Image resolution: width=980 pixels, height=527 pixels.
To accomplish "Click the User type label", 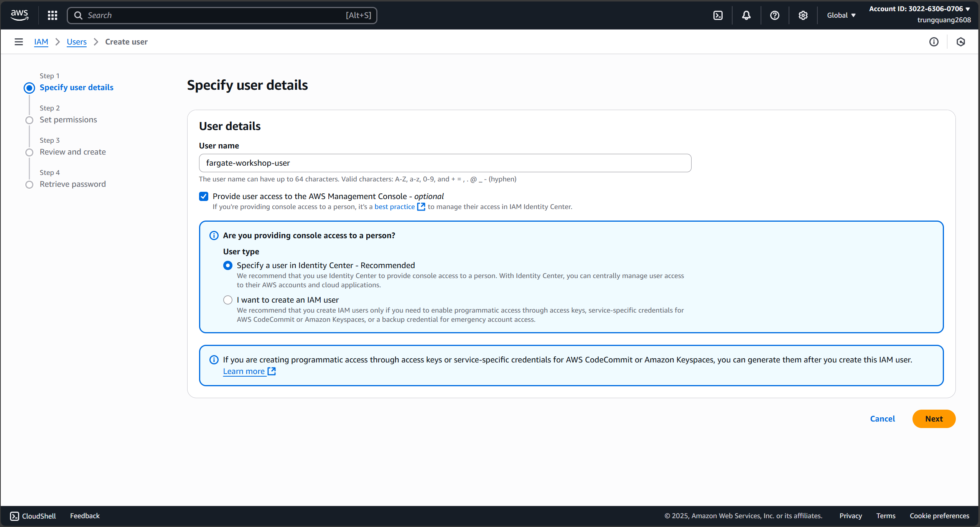I will pyautogui.click(x=241, y=252).
